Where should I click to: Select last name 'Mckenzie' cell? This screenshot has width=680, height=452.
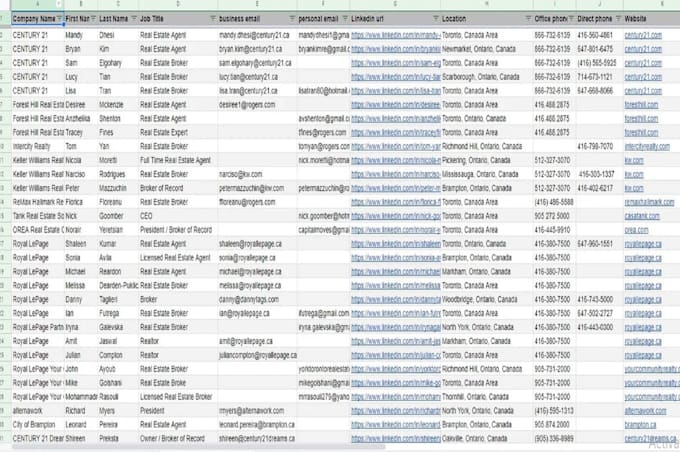point(118,105)
